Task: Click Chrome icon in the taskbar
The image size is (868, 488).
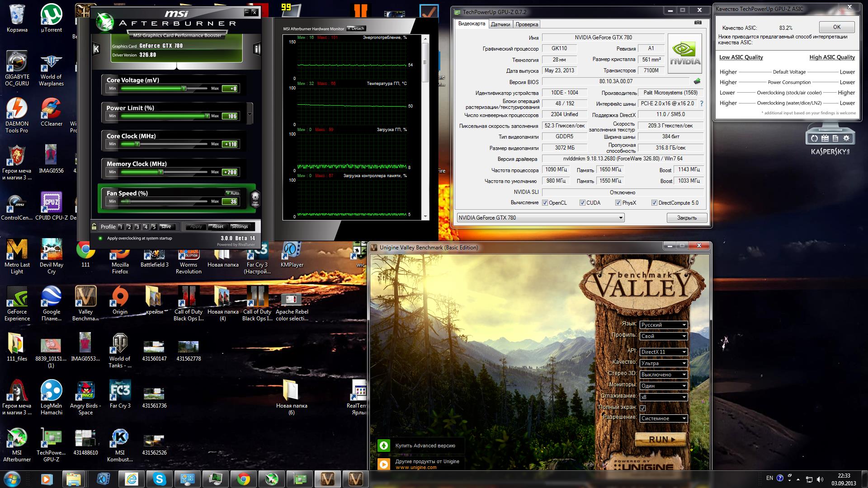Action: click(243, 479)
